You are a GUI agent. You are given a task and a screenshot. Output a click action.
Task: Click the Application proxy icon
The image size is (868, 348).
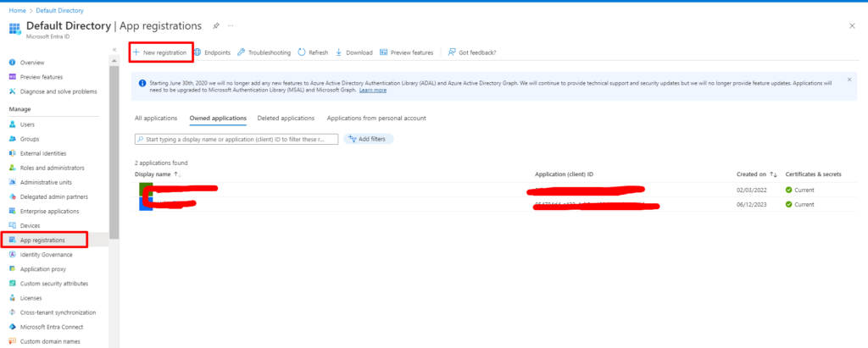(x=12, y=269)
